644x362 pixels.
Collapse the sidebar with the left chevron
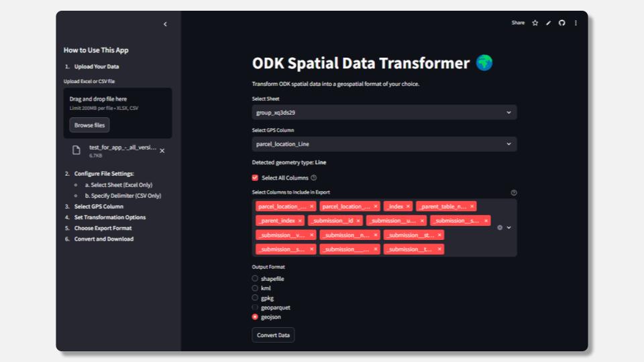point(165,24)
